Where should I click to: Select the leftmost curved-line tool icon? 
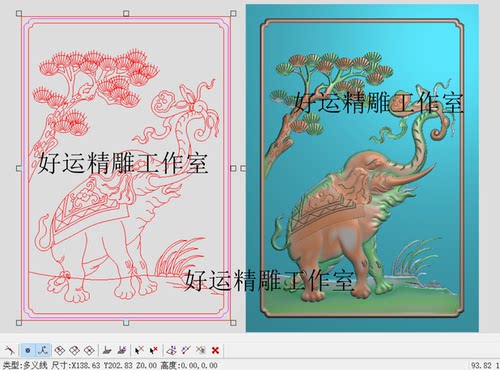tap(10, 350)
